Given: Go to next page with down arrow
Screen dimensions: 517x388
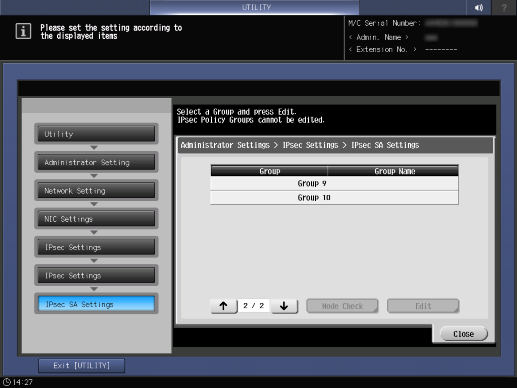Looking at the screenshot, I should [284, 306].
